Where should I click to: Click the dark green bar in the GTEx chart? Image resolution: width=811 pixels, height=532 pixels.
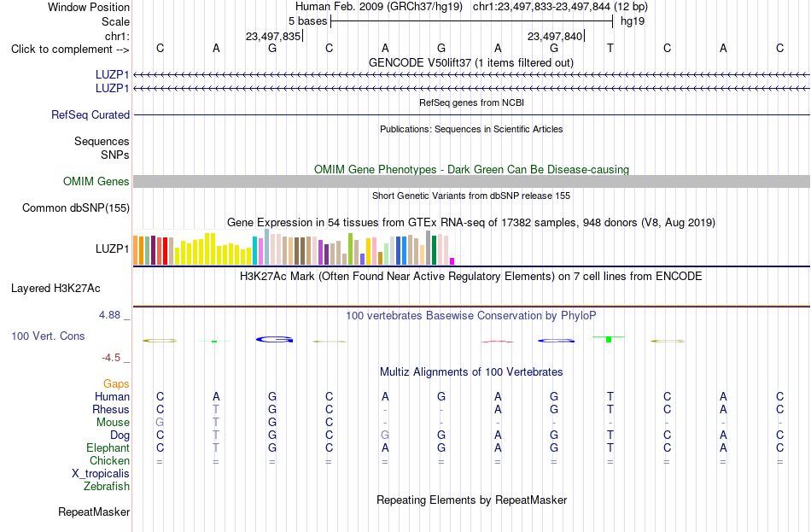(x=434, y=250)
